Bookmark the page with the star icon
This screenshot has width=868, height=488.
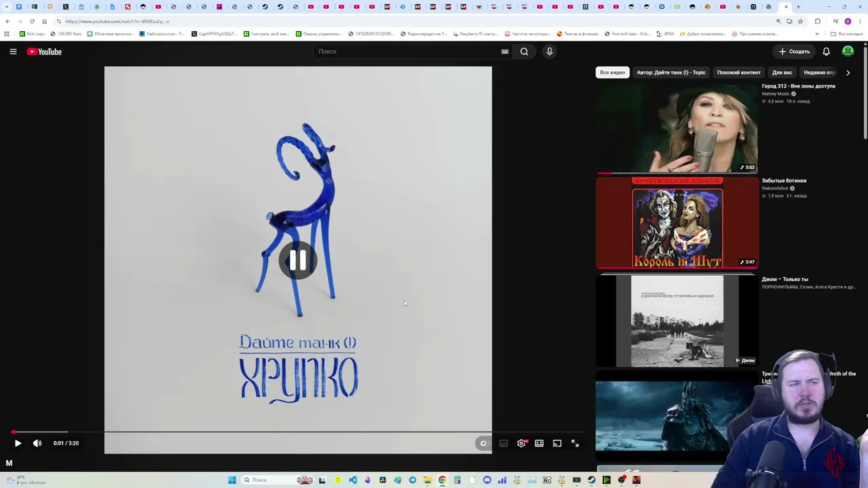point(800,21)
